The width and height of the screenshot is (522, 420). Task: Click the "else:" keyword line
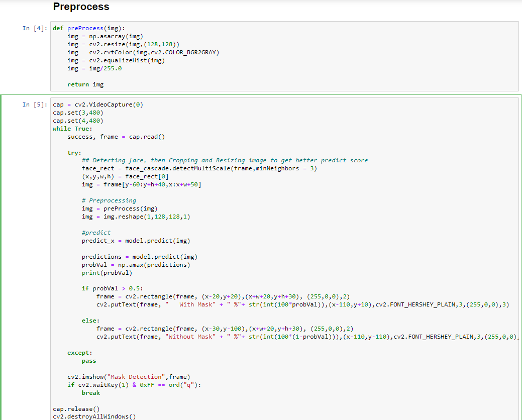point(90,321)
